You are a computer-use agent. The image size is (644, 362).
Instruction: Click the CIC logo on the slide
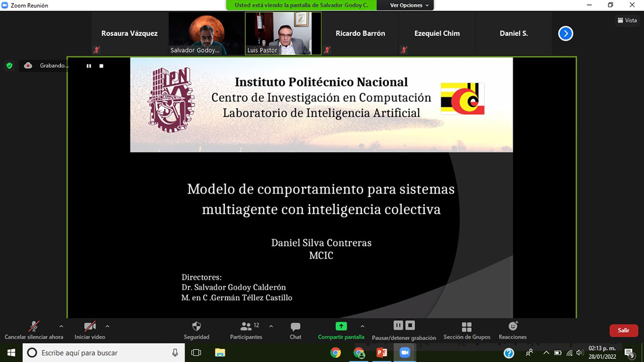463,98
